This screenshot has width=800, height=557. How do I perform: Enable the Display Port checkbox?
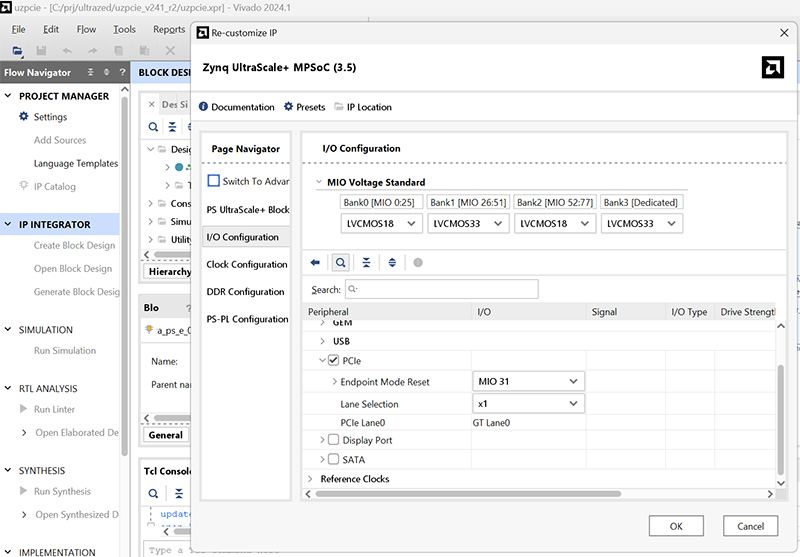coord(334,440)
